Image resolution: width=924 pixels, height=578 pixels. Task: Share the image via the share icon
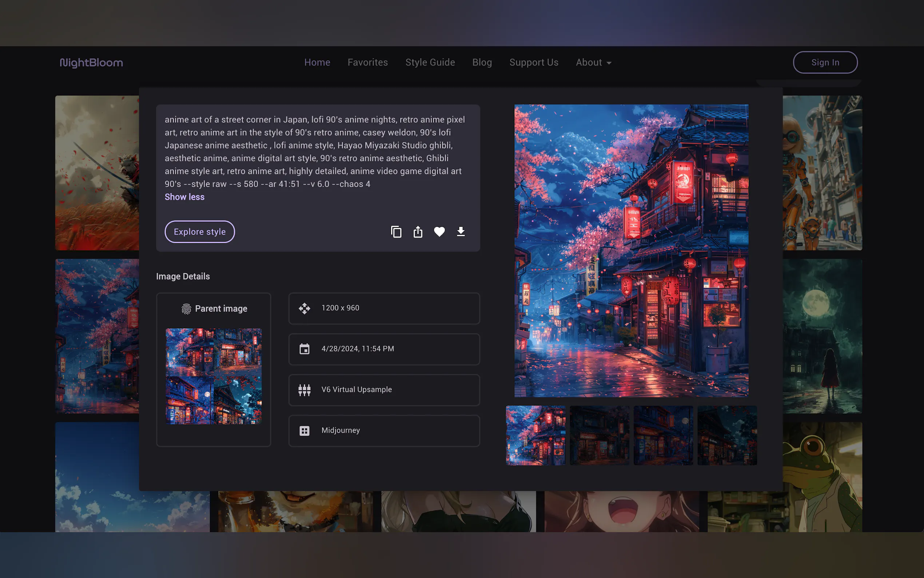[418, 231]
